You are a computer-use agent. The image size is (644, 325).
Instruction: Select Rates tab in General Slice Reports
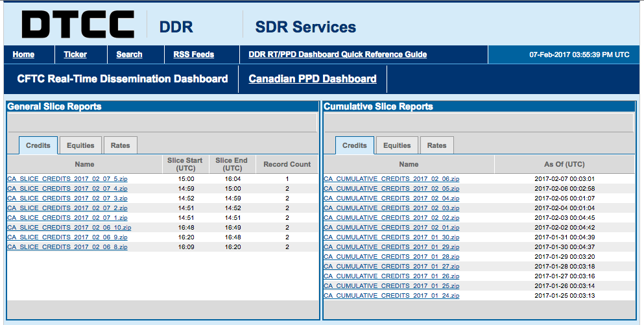pos(121,145)
